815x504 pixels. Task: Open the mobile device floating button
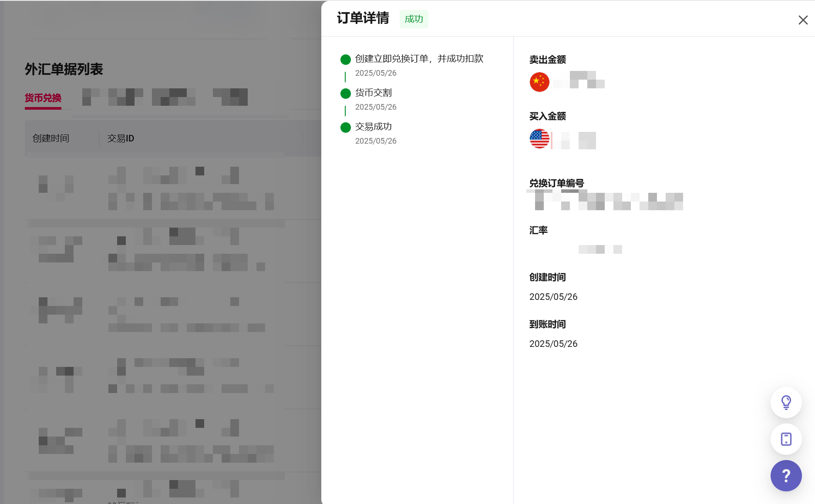coord(786,439)
